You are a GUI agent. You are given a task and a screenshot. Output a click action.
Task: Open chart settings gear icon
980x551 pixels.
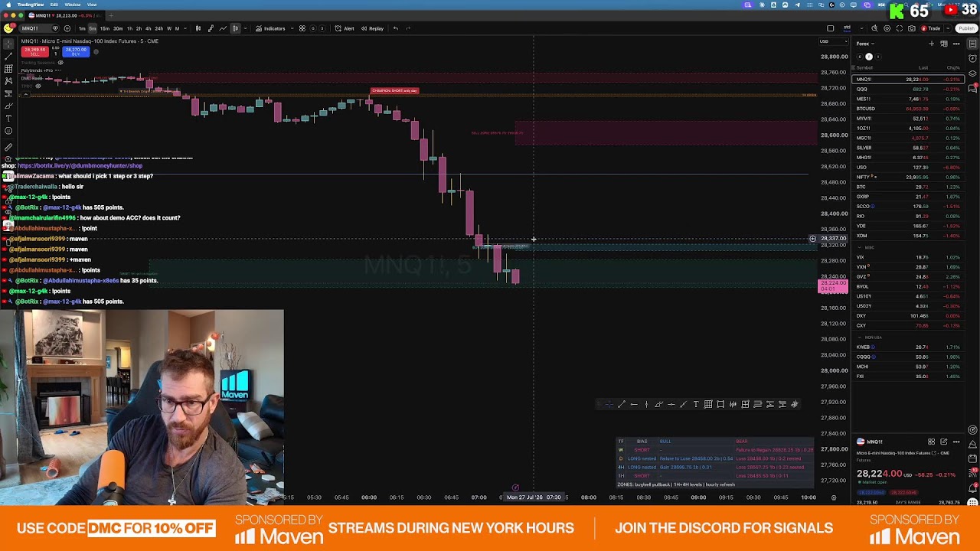click(x=887, y=28)
